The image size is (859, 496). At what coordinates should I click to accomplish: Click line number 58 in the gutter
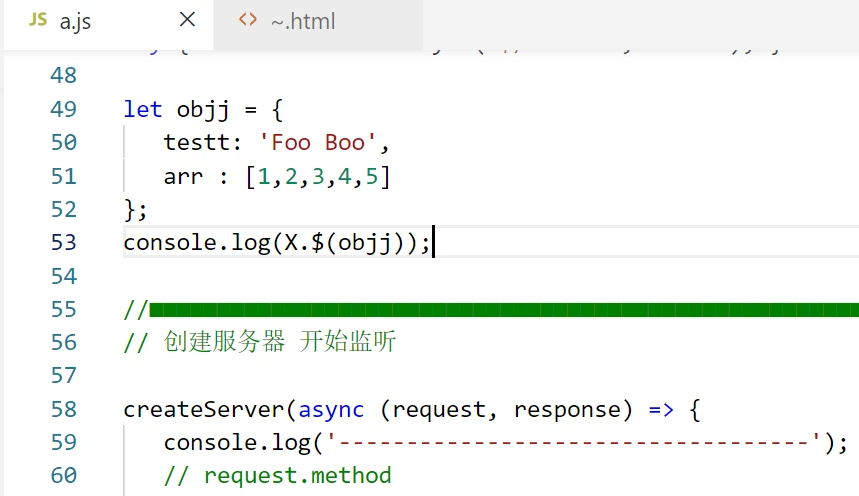point(62,409)
